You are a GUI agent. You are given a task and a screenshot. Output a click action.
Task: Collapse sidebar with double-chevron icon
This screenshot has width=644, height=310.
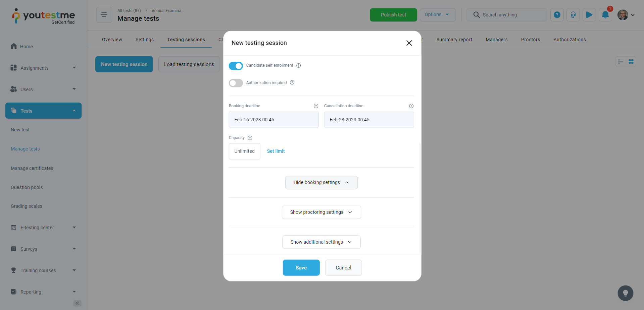pos(77,303)
